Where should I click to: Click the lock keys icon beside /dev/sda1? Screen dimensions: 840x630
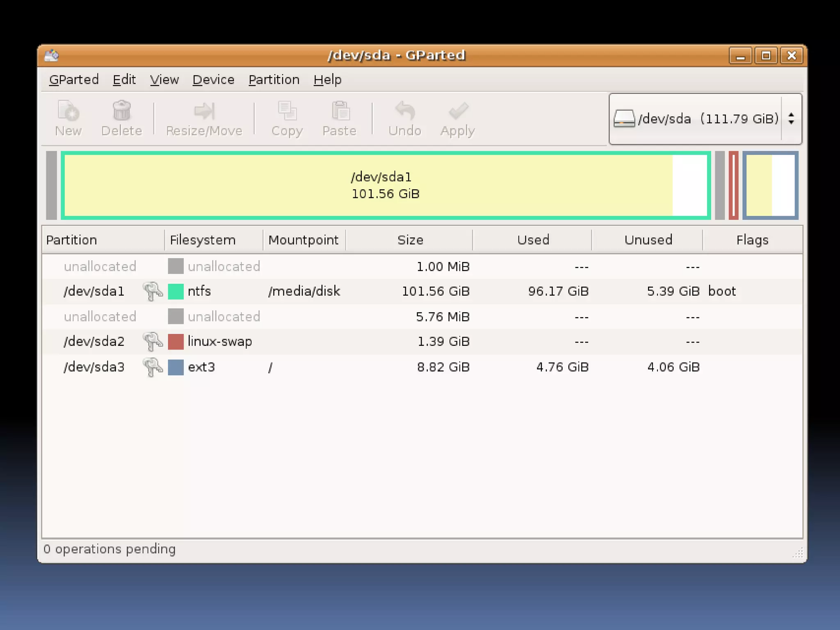tap(153, 291)
